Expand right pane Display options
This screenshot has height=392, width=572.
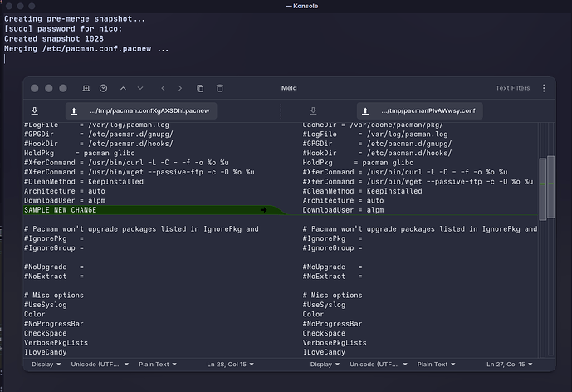[325, 365]
